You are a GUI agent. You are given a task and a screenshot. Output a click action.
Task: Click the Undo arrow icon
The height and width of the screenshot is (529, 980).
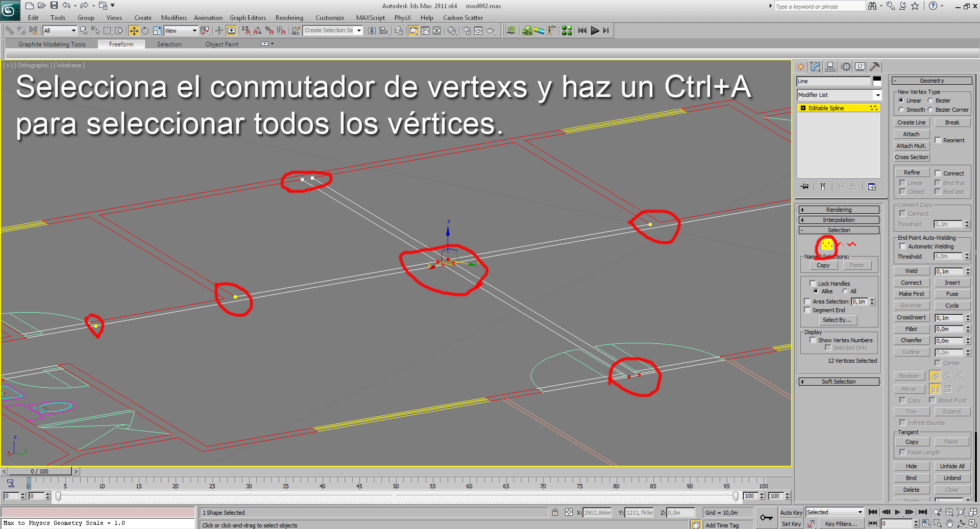(66, 6)
